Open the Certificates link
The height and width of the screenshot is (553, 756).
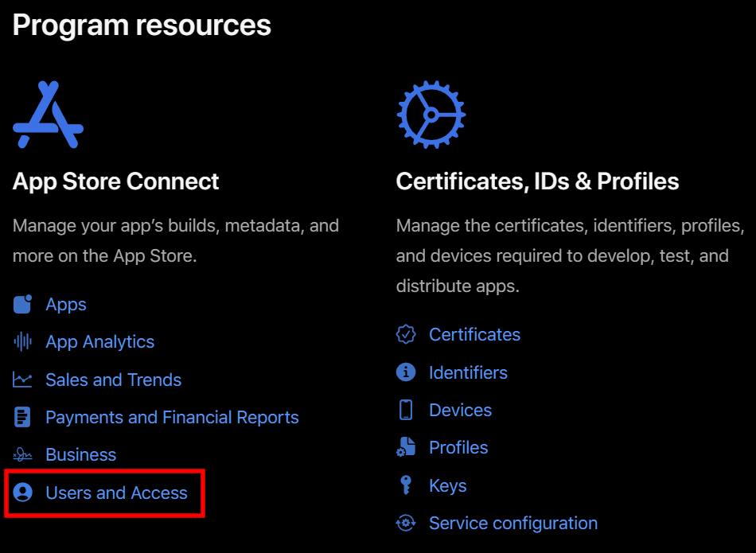pyautogui.click(x=475, y=335)
